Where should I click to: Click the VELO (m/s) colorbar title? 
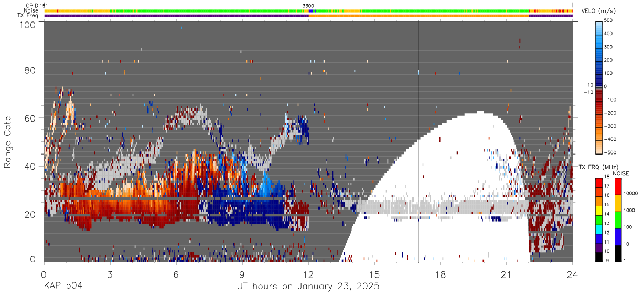[599, 12]
